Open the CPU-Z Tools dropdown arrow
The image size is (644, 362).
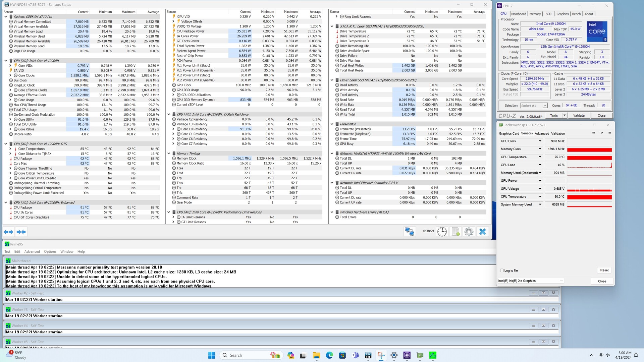point(565,116)
